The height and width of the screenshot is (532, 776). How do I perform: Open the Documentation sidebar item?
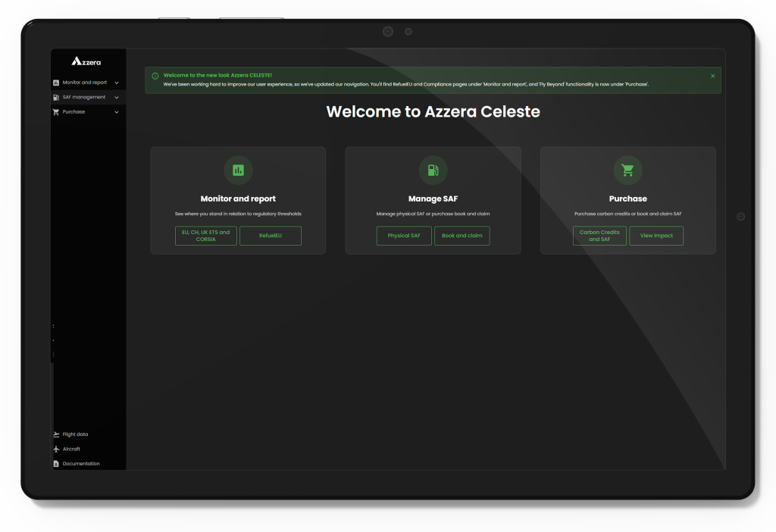click(81, 464)
